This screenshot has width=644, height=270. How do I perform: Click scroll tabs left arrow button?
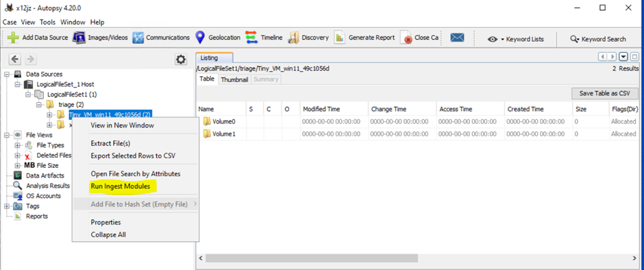[602, 56]
